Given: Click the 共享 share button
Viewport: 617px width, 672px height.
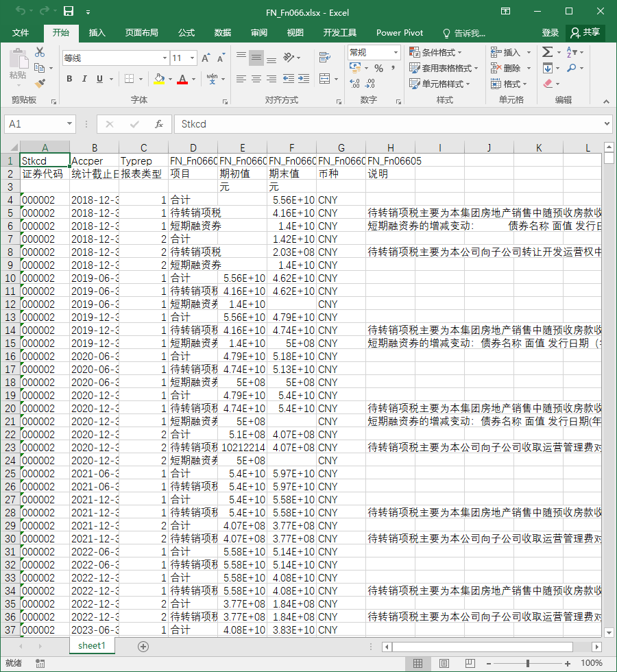Looking at the screenshot, I should pos(585,33).
